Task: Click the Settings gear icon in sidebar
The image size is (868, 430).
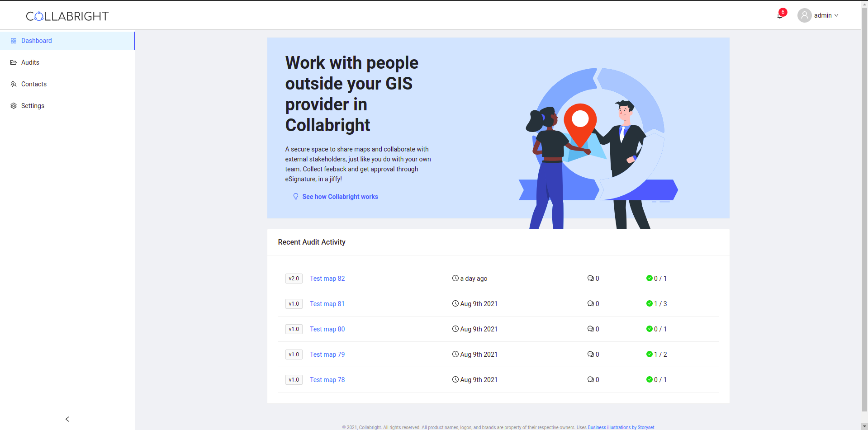Action: [14, 106]
